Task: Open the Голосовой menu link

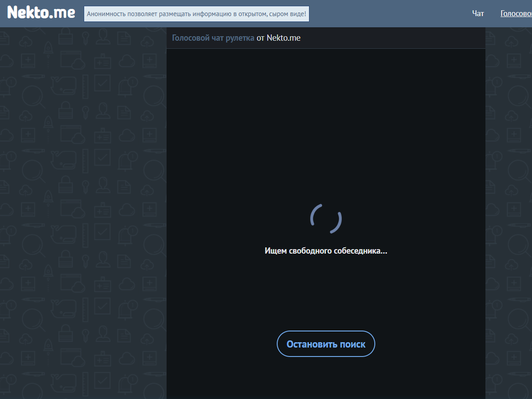Action: [x=516, y=13]
